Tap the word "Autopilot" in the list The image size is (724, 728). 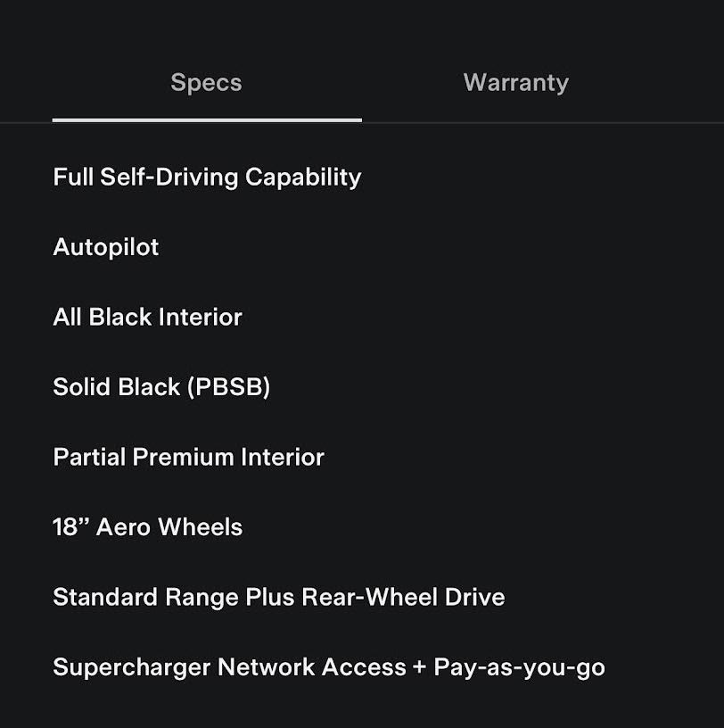pos(106,247)
